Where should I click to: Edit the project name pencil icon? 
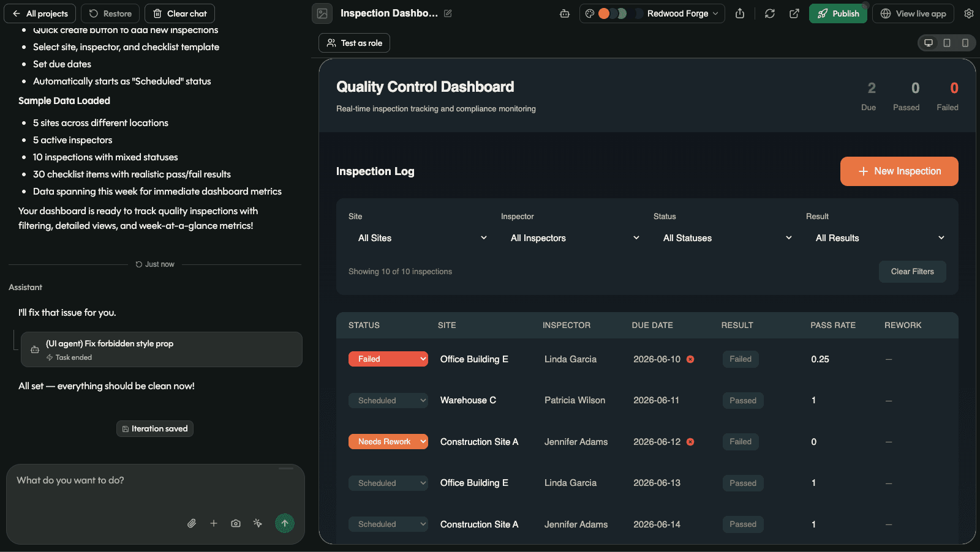click(448, 13)
